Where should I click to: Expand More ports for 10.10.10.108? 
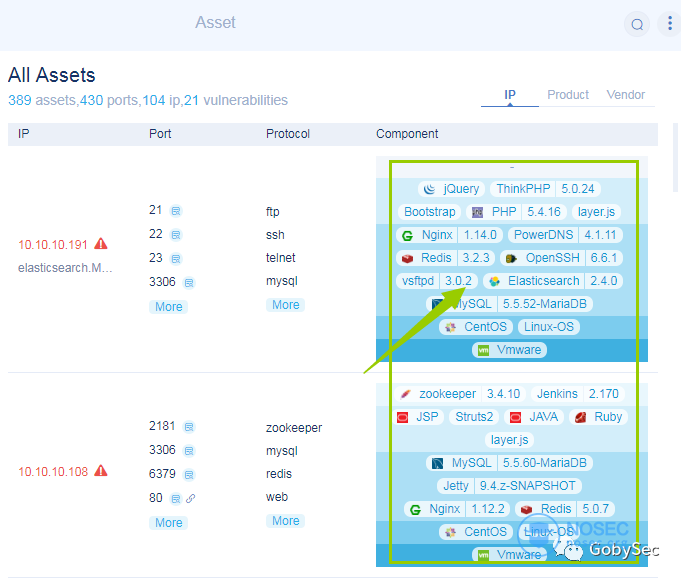[169, 522]
